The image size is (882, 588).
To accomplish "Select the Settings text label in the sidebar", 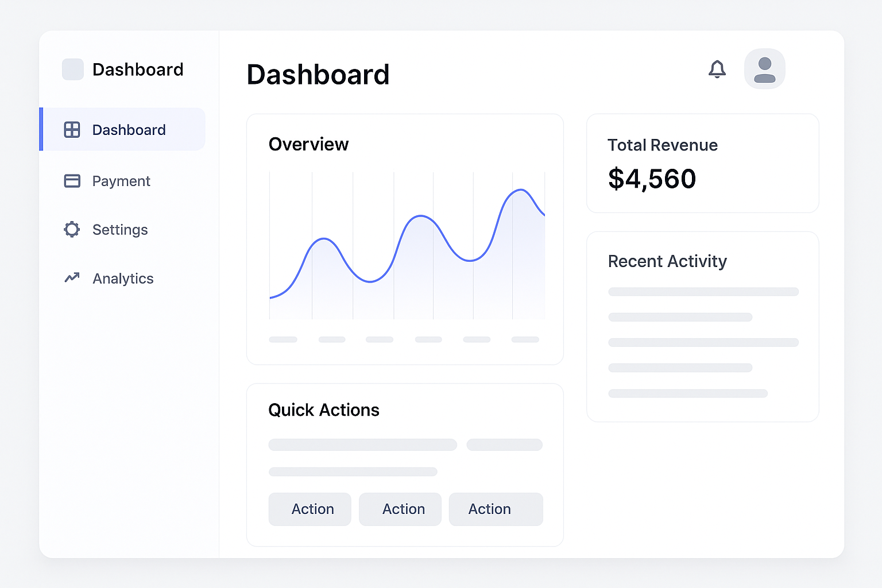I will 120,230.
